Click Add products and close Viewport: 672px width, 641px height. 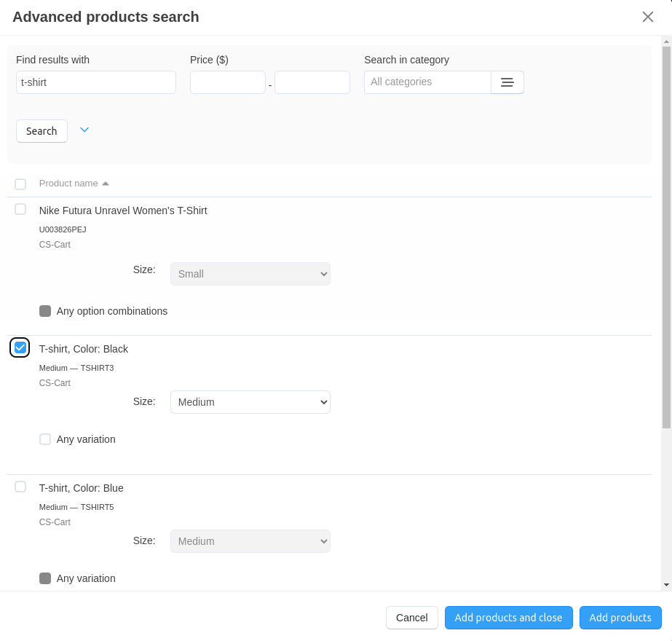pos(508,618)
